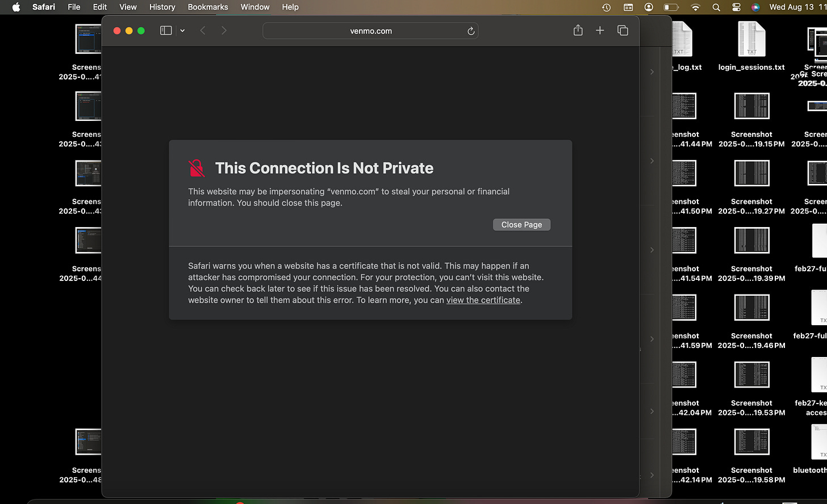Viewport: 827px width, 504px height.
Task: Open the Share icon in Safari toolbar
Action: (x=578, y=31)
